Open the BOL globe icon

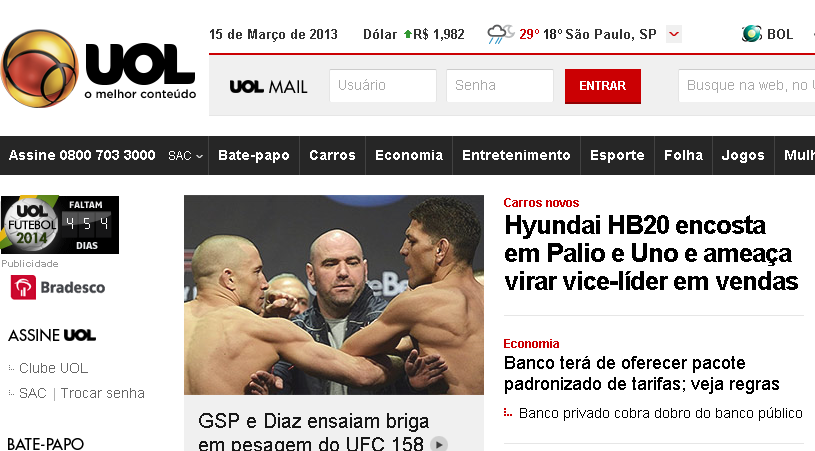(x=752, y=34)
